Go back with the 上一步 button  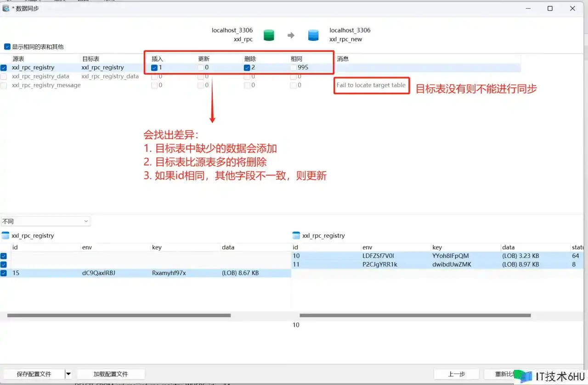pyautogui.click(x=456, y=374)
